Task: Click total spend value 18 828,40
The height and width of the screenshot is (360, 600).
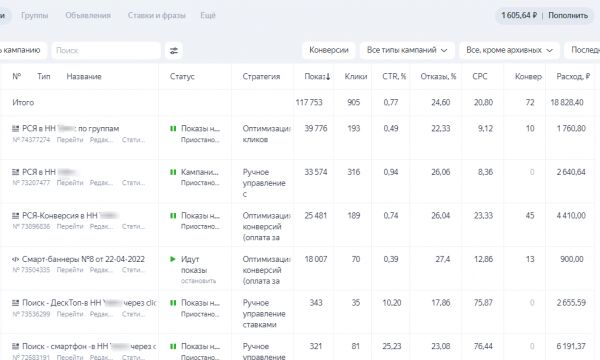Action: pos(567,103)
